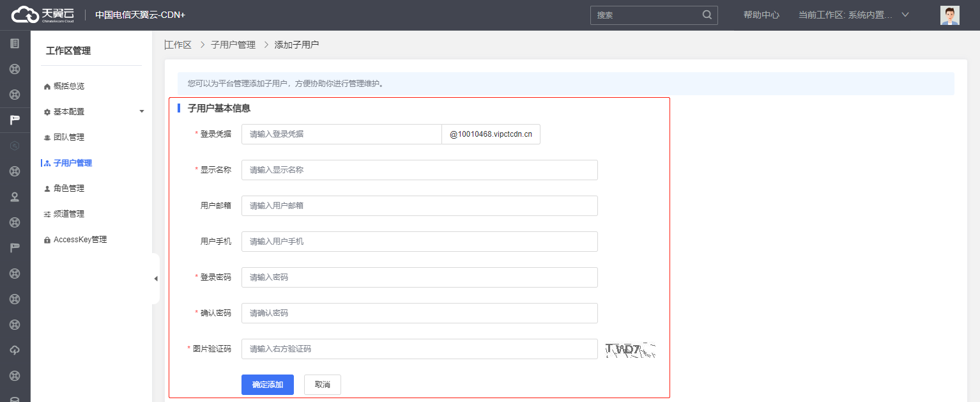Click the person silhouette icon in left rail
The image size is (980, 402).
point(15,197)
